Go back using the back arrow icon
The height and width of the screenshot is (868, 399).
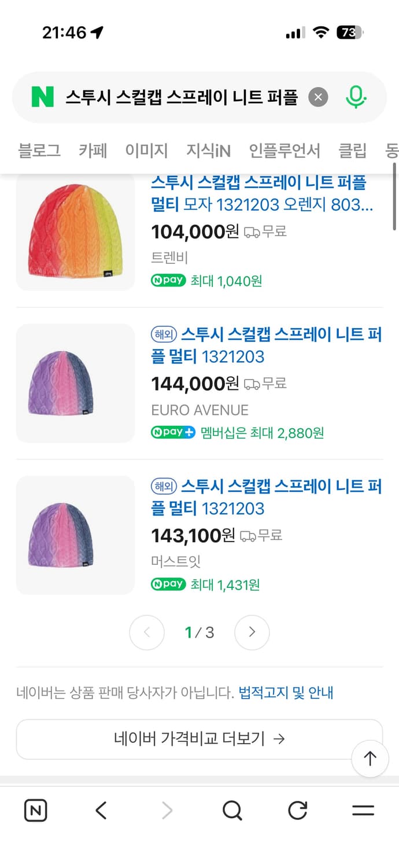pos(101,810)
